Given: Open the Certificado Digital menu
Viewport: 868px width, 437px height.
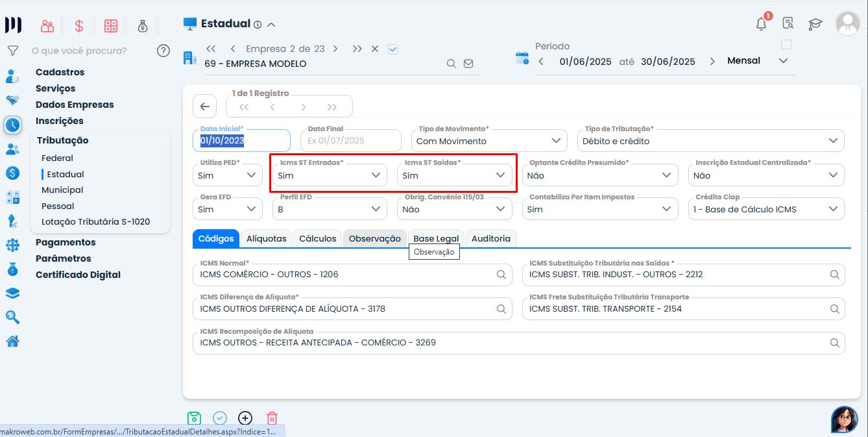Looking at the screenshot, I should point(78,275).
